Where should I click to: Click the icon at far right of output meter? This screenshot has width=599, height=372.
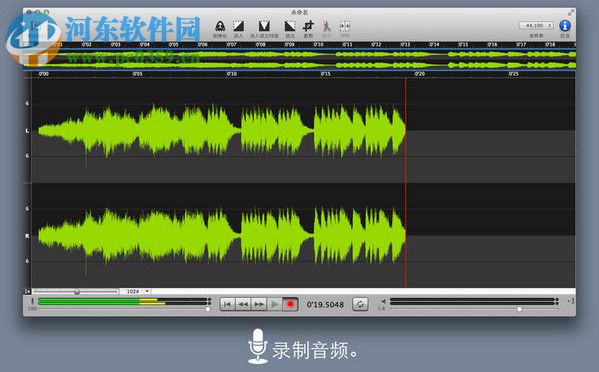(571, 301)
